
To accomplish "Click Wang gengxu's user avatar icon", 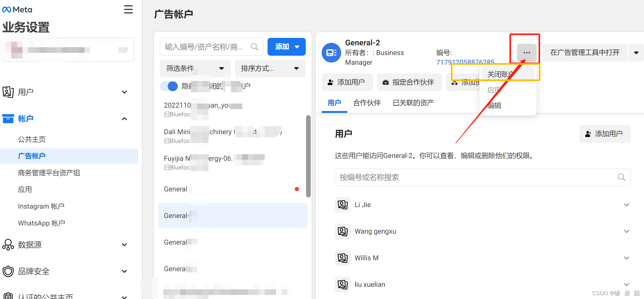I will (x=343, y=231).
